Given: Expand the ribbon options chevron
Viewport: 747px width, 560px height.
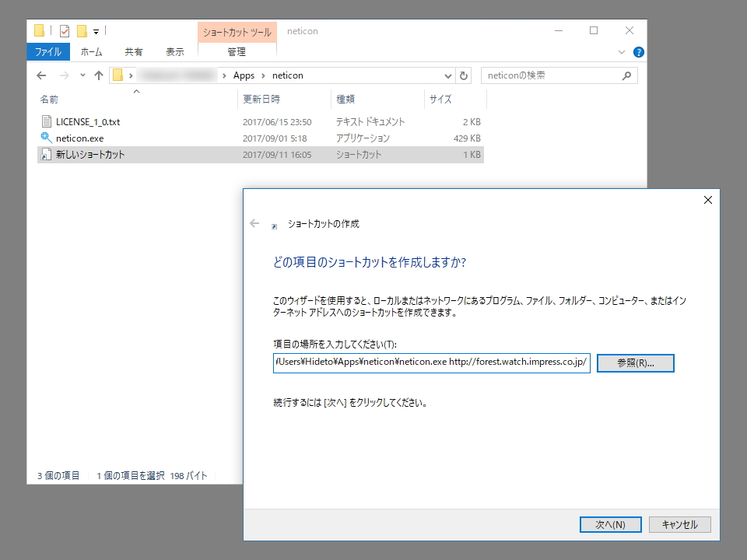Looking at the screenshot, I should coord(621,51).
